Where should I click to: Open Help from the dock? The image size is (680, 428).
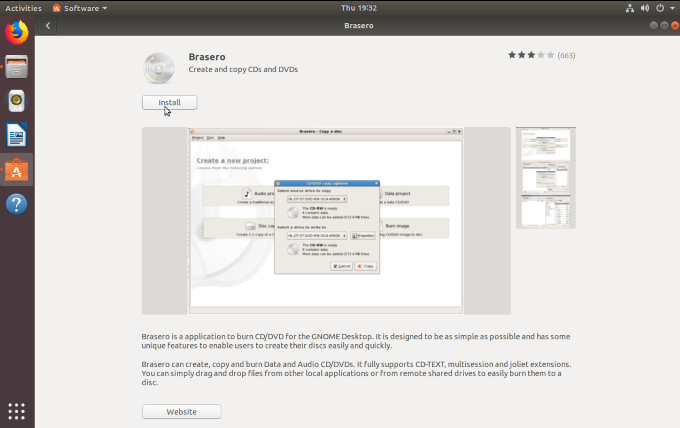coord(16,204)
